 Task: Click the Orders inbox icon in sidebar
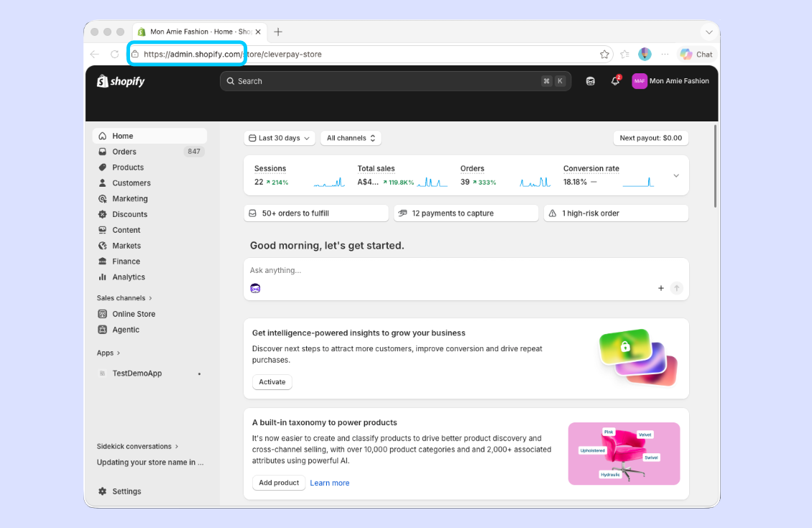pos(103,152)
